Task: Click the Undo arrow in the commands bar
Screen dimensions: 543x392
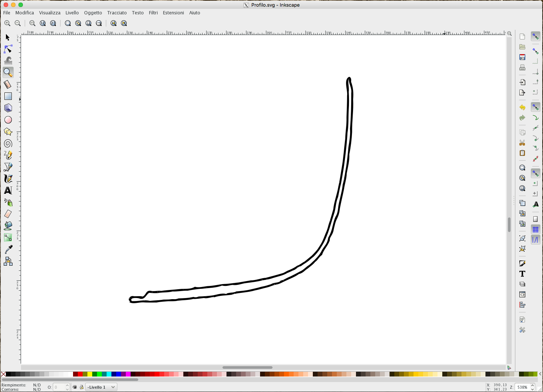Action: coord(522,107)
